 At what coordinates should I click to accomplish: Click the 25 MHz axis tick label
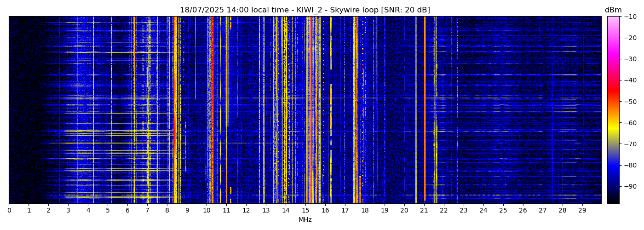tap(503, 210)
